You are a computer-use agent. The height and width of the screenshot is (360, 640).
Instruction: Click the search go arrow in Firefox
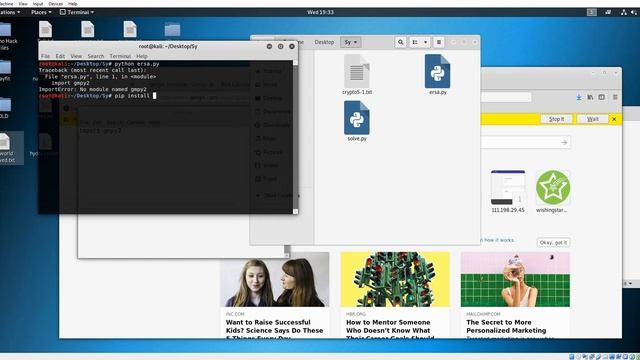[564, 142]
